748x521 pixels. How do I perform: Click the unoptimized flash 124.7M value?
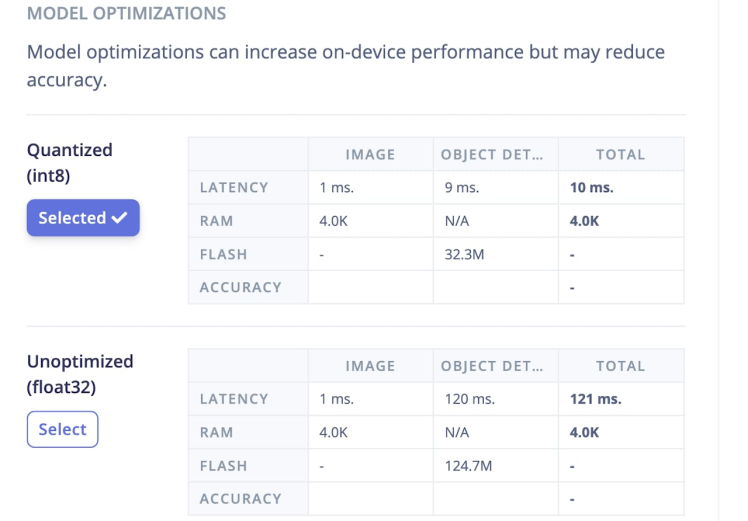click(x=469, y=466)
